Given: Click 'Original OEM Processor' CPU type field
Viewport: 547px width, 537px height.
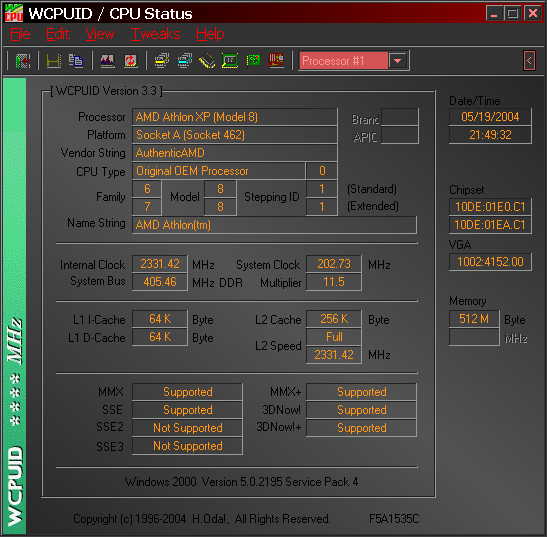Looking at the screenshot, I should [219, 171].
